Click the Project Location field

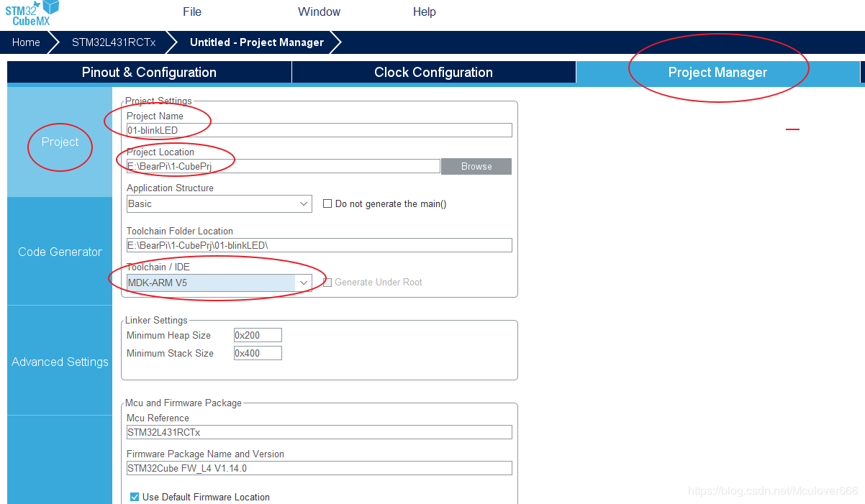point(283,166)
